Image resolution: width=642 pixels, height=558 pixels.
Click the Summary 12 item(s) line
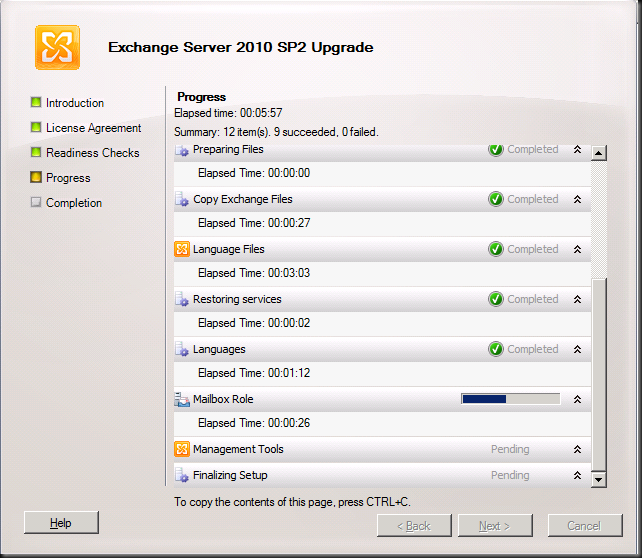[276, 132]
